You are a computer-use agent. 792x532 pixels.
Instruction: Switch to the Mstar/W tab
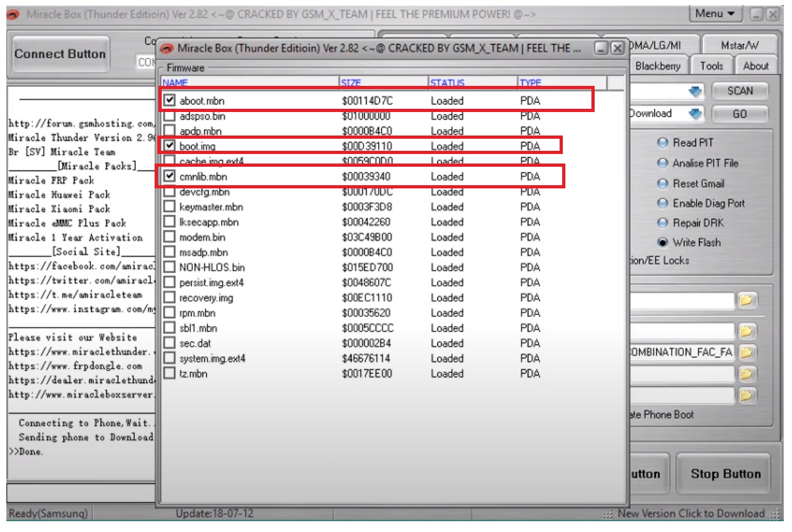click(x=740, y=45)
